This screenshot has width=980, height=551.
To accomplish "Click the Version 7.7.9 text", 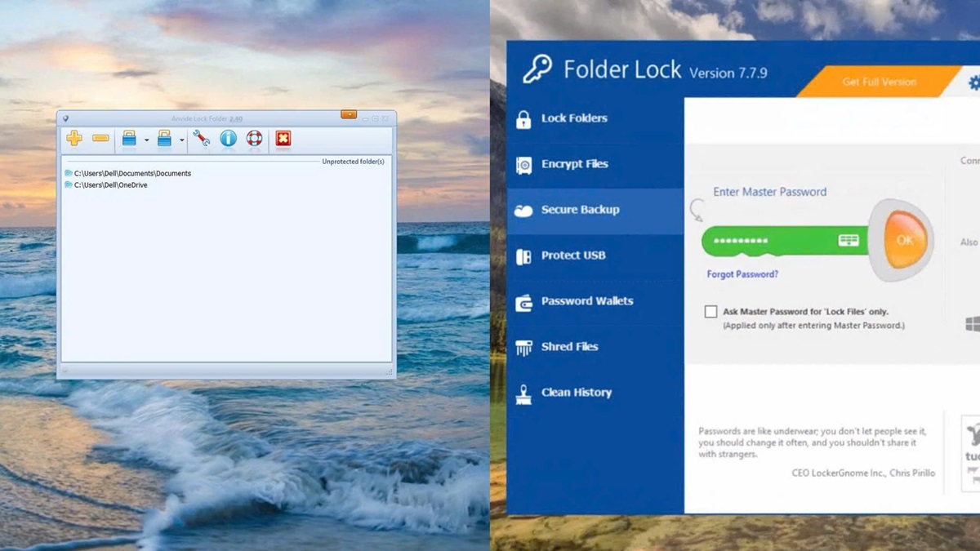I will click(x=728, y=73).
